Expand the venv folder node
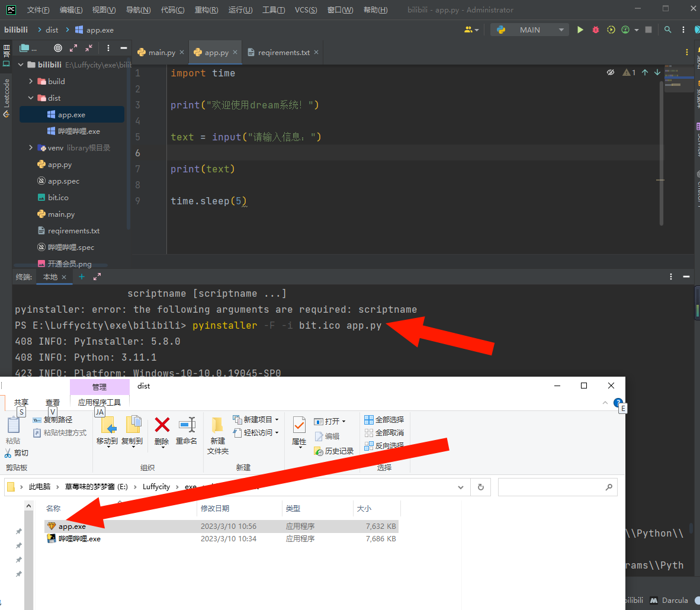 31,148
